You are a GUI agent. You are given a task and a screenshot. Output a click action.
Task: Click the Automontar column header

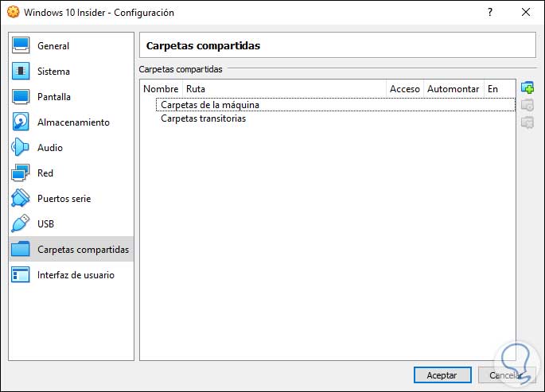click(x=451, y=89)
